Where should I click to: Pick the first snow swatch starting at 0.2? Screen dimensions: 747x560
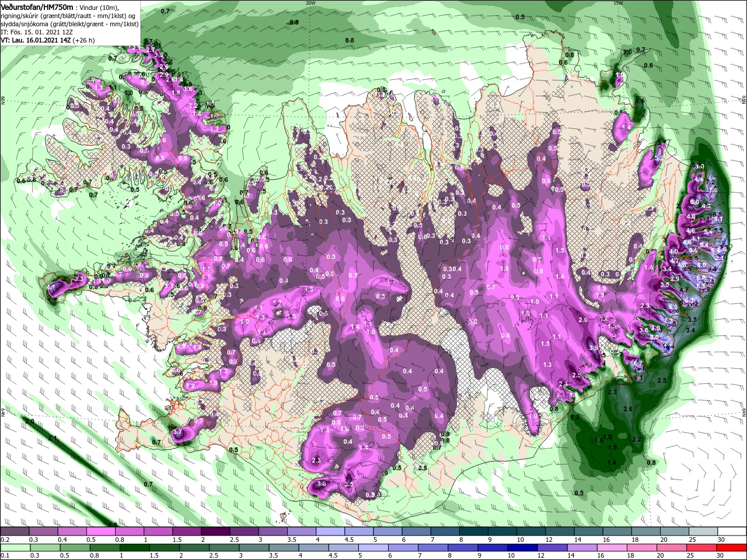15,531
